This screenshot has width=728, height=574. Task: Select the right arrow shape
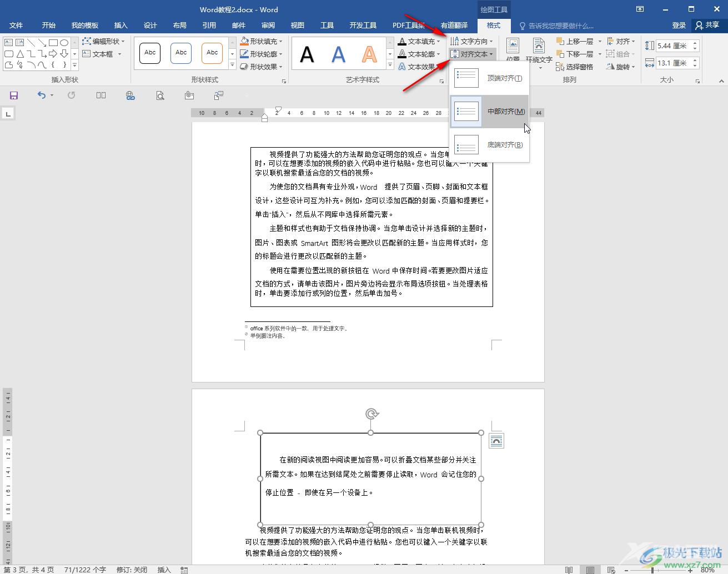53,54
